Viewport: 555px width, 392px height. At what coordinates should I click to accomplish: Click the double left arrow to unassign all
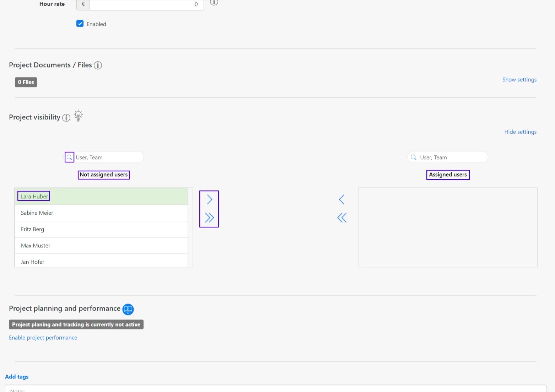pyautogui.click(x=341, y=218)
